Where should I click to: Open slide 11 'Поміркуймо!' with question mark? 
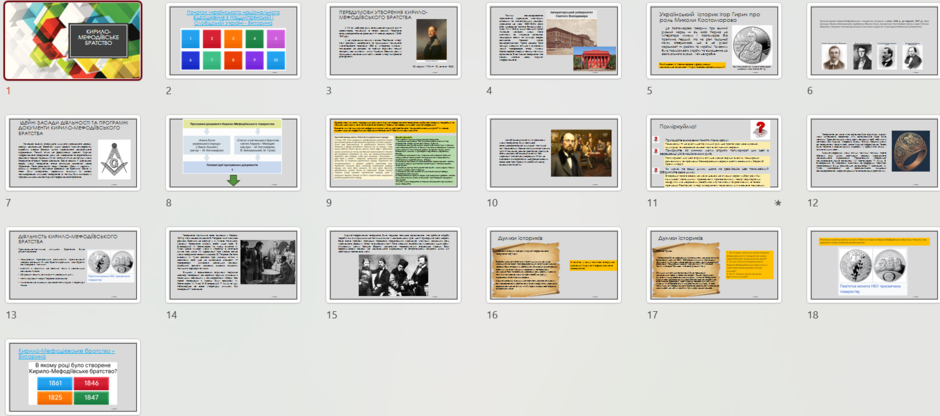click(x=713, y=153)
